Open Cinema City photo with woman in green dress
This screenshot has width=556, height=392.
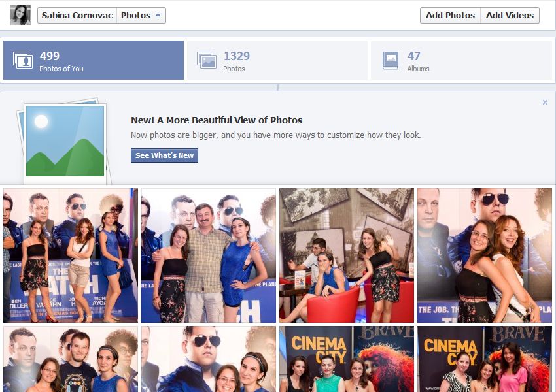[347, 359]
